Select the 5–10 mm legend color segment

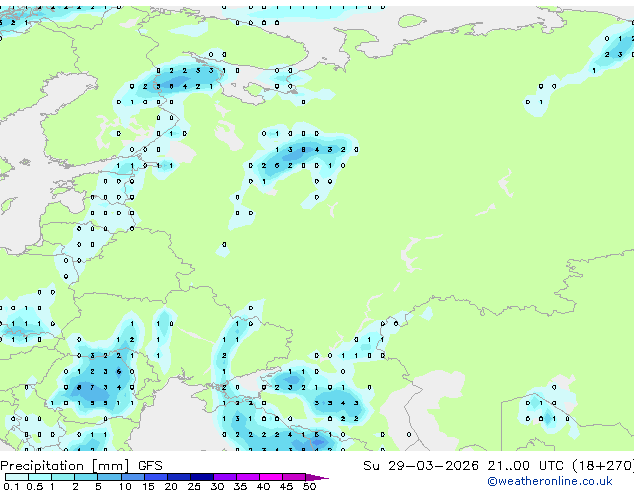110,477
